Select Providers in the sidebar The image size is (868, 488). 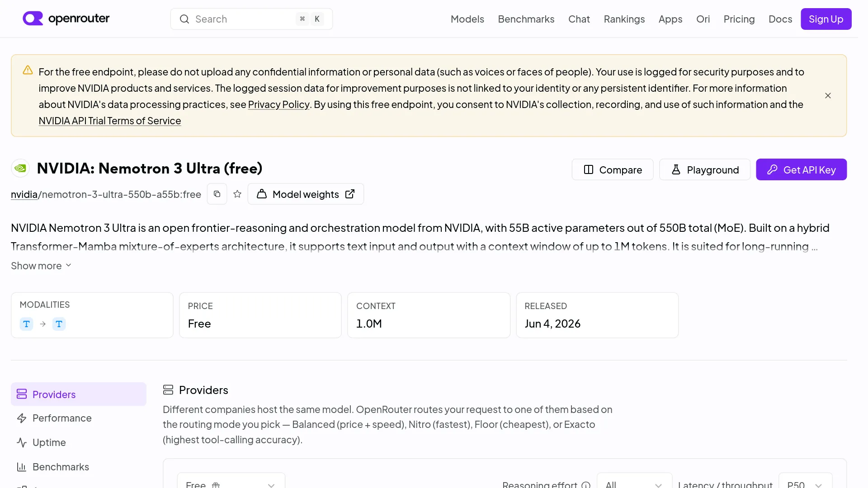(x=79, y=394)
